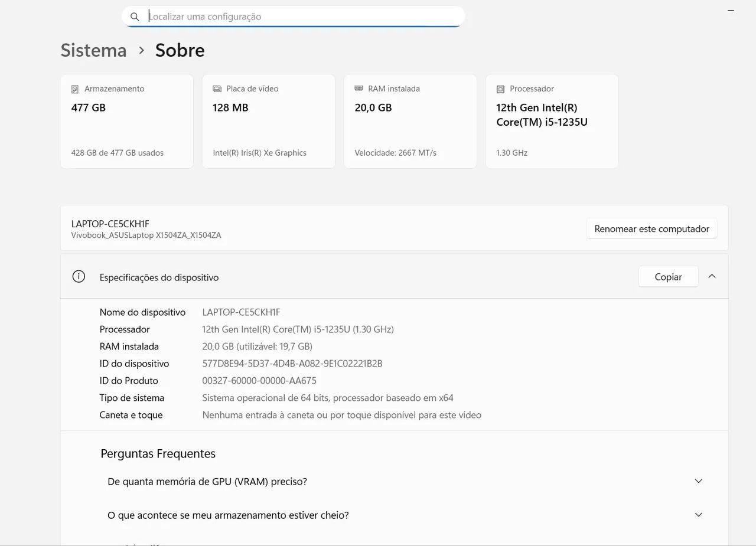Click the memory chip icon beside RAM instalada
The height and width of the screenshot is (546, 756).
coord(359,89)
